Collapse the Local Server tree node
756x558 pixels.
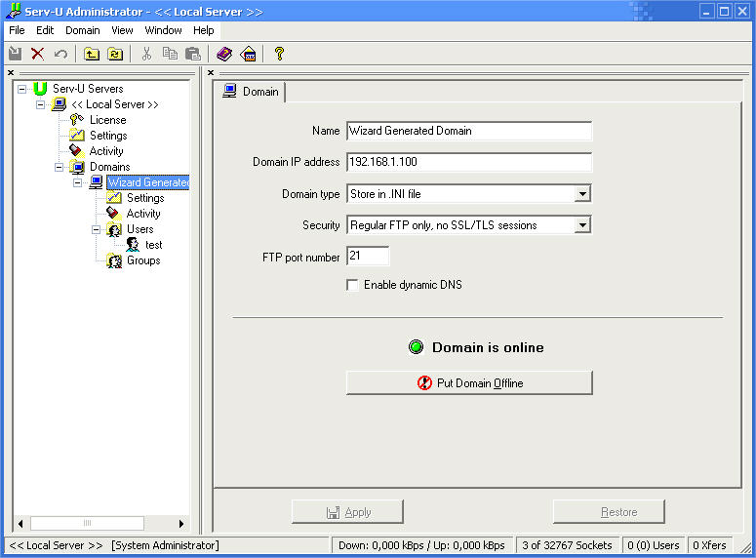(41, 104)
